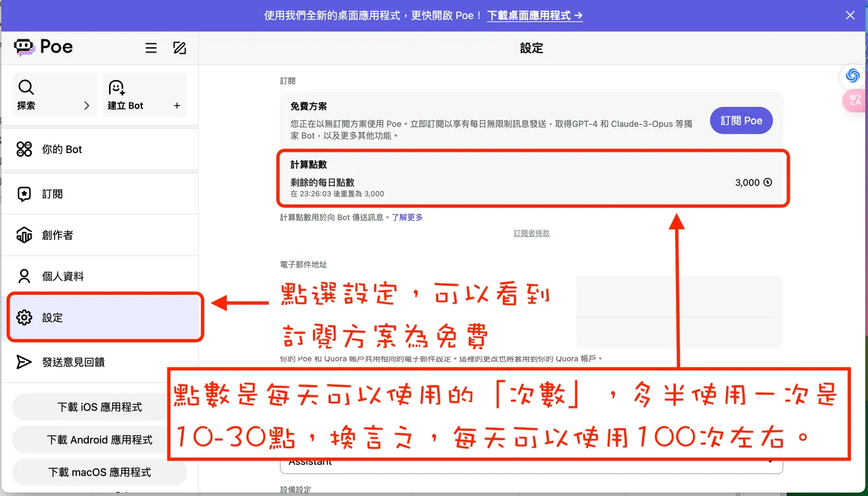The width and height of the screenshot is (868, 496).
Task: Open 發送意見回饋 in the sidebar
Action: click(99, 362)
